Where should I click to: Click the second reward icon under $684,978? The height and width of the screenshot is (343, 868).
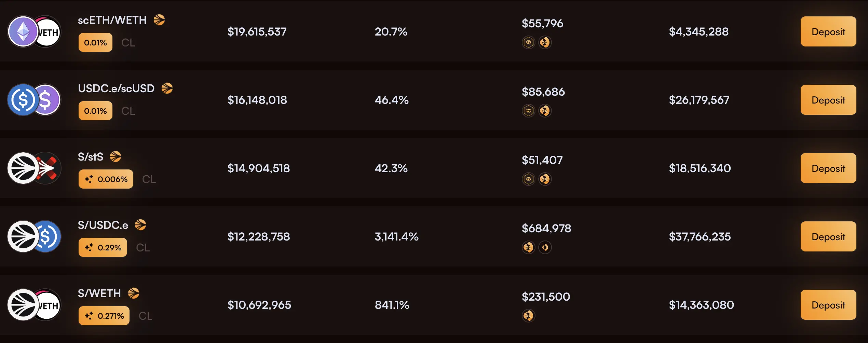[x=545, y=247]
